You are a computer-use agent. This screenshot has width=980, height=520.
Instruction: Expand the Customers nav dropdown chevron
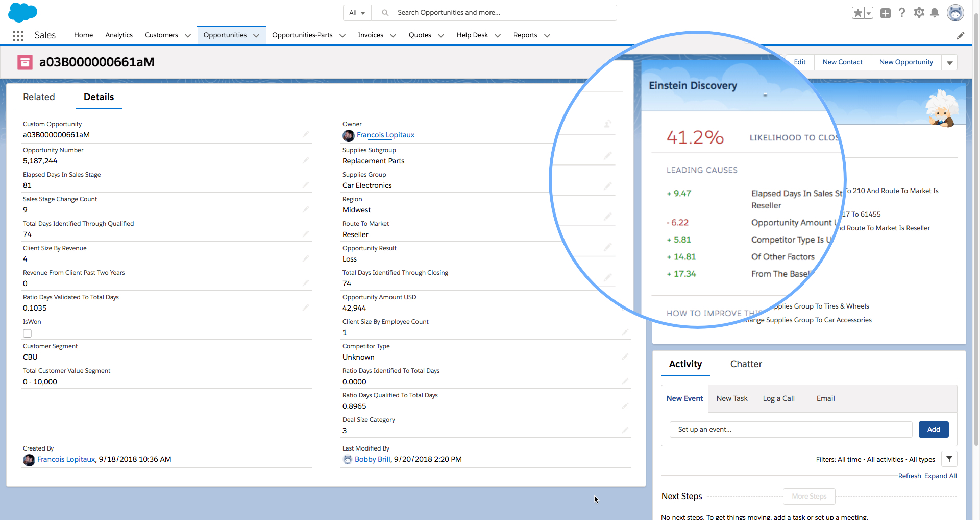188,35
